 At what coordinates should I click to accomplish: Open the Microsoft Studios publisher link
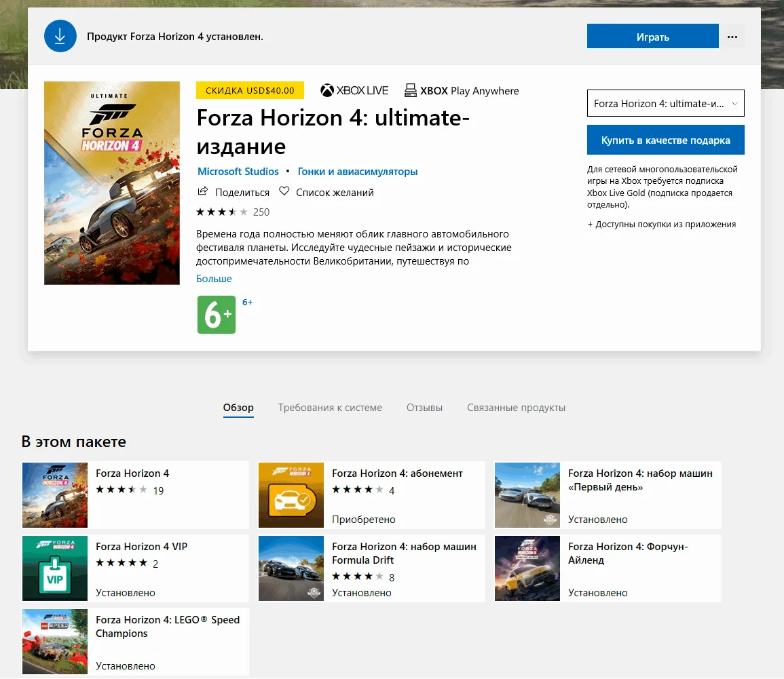point(238,172)
